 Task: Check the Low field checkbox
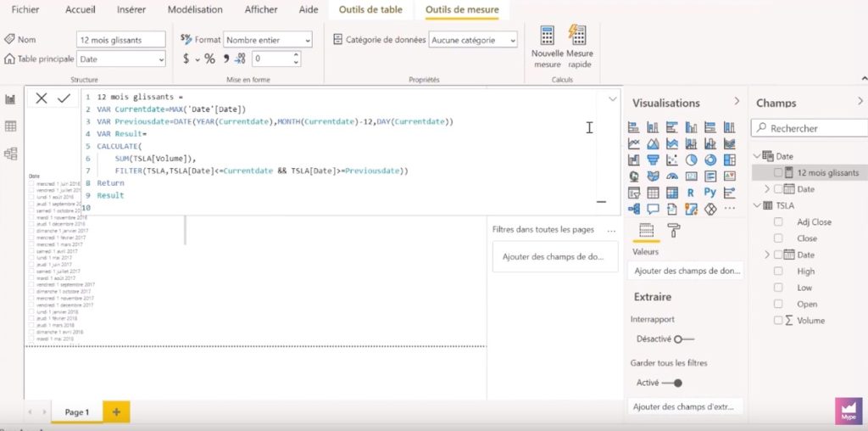[778, 288]
